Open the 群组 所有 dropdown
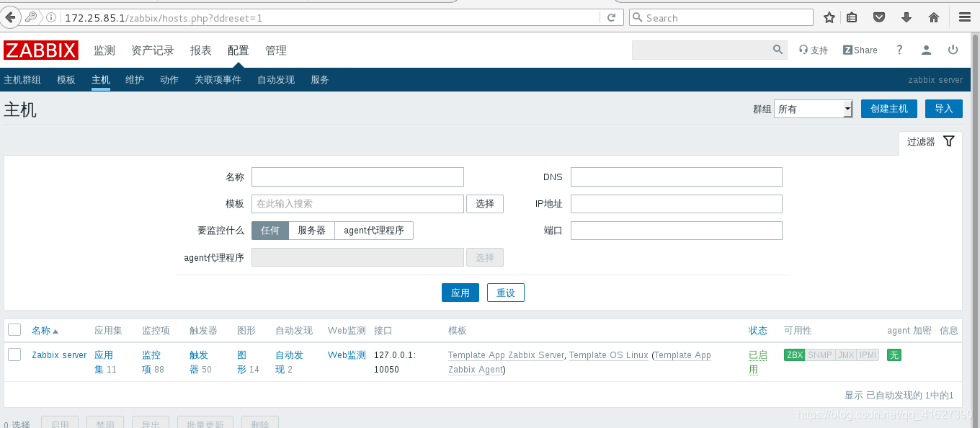Screen dimensions: 980x428 tap(814, 109)
